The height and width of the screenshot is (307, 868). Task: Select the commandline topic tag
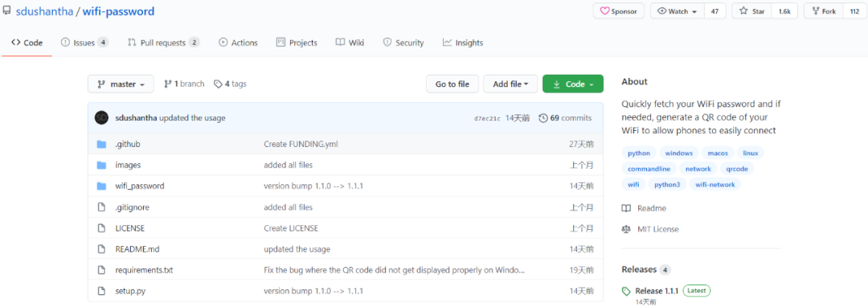[x=649, y=169]
